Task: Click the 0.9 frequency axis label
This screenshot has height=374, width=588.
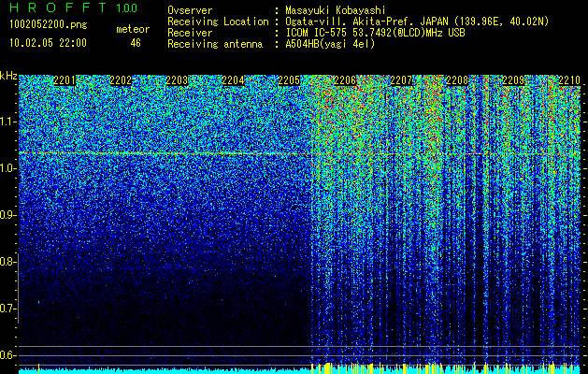Action: click(7, 215)
